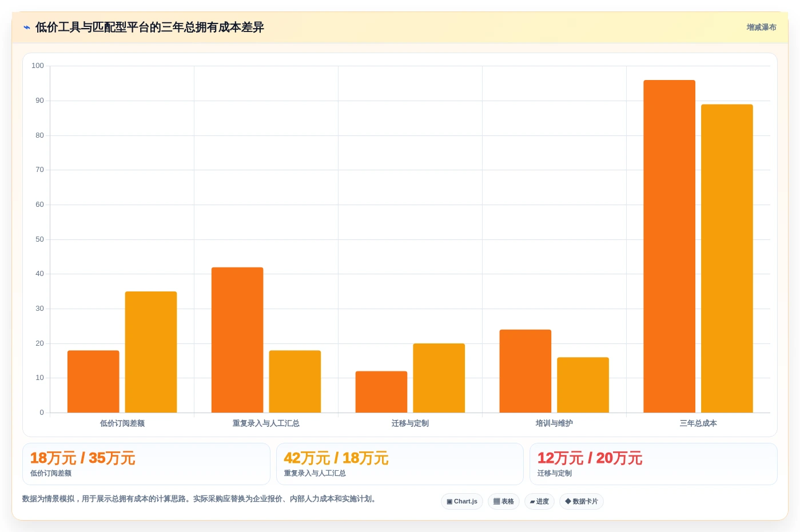Click the 数据卡片 chip
The height and width of the screenshot is (532, 800).
point(582,502)
